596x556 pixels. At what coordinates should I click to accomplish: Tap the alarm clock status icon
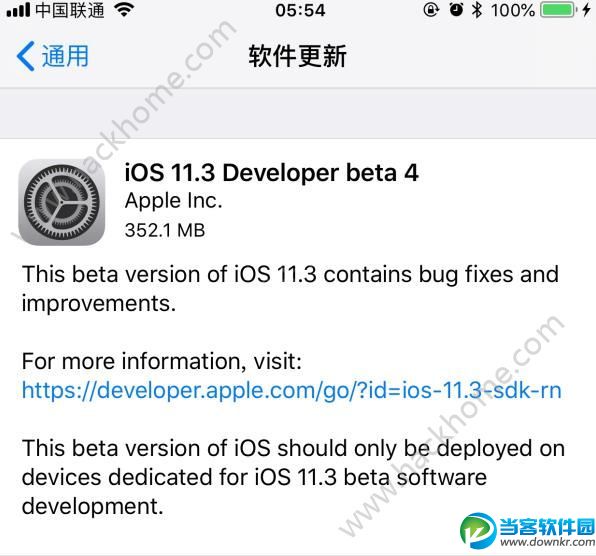(456, 10)
